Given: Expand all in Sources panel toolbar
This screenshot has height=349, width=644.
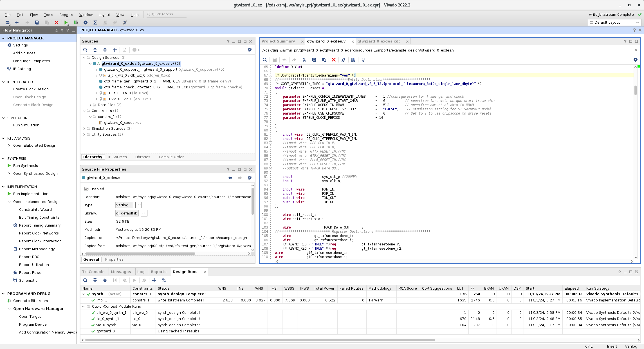Looking at the screenshot, I should (105, 50).
